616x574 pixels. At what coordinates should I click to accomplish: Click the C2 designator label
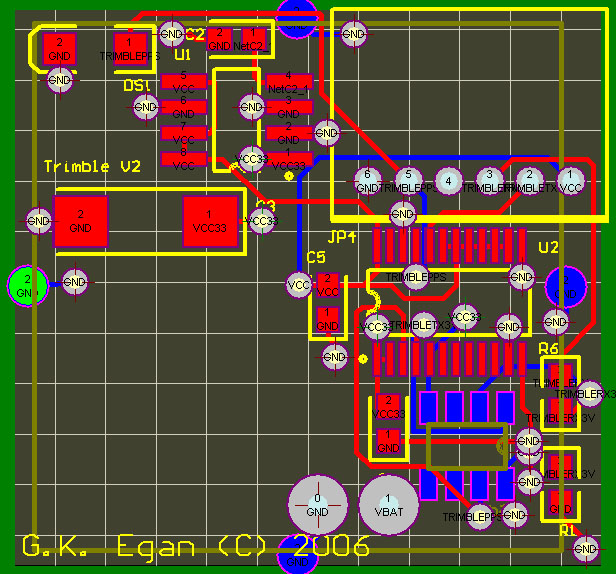(x=195, y=35)
